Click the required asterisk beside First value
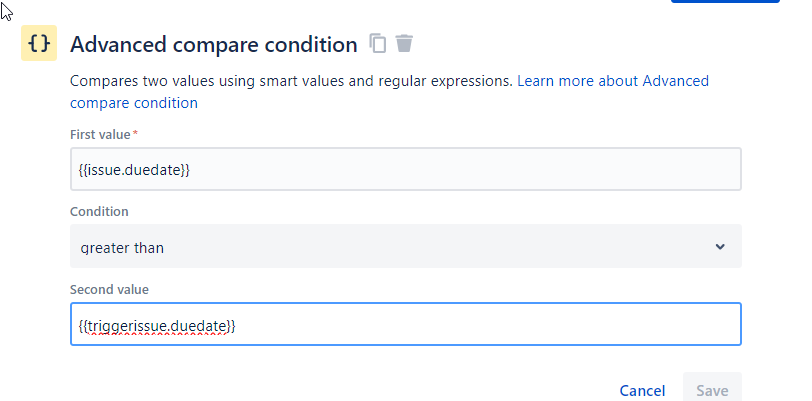The width and height of the screenshot is (812, 401). pyautogui.click(x=135, y=133)
